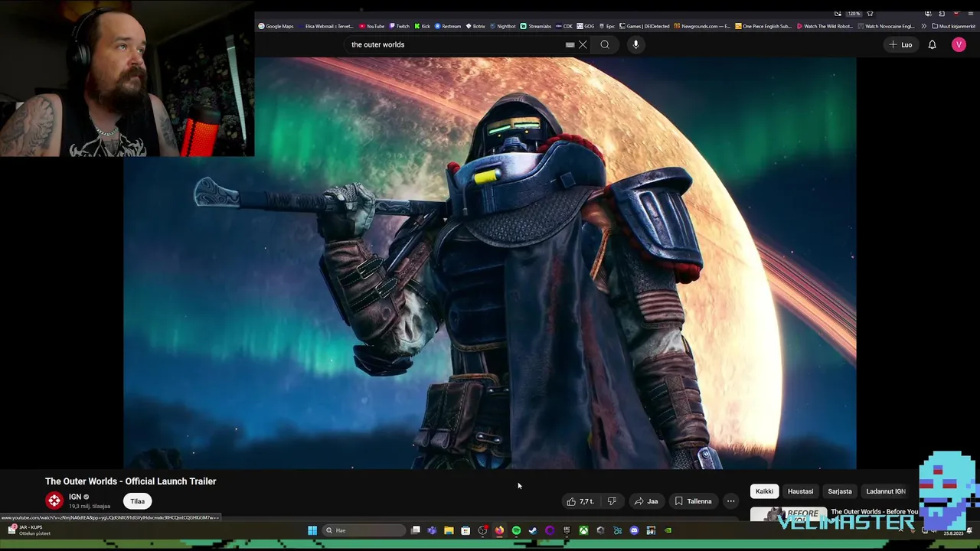The width and height of the screenshot is (980, 551).
Task: Open the Watch Novocaine bookmark
Action: click(887, 26)
